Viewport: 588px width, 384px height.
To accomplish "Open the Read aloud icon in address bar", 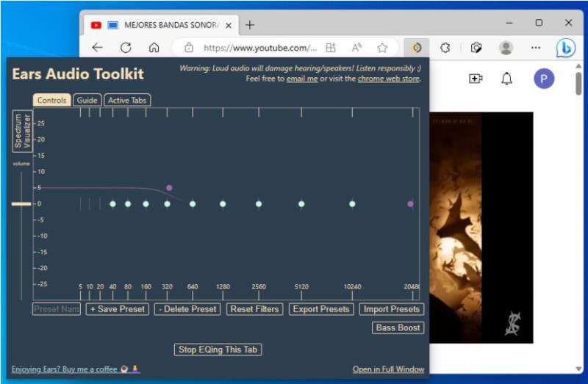I will coord(356,48).
